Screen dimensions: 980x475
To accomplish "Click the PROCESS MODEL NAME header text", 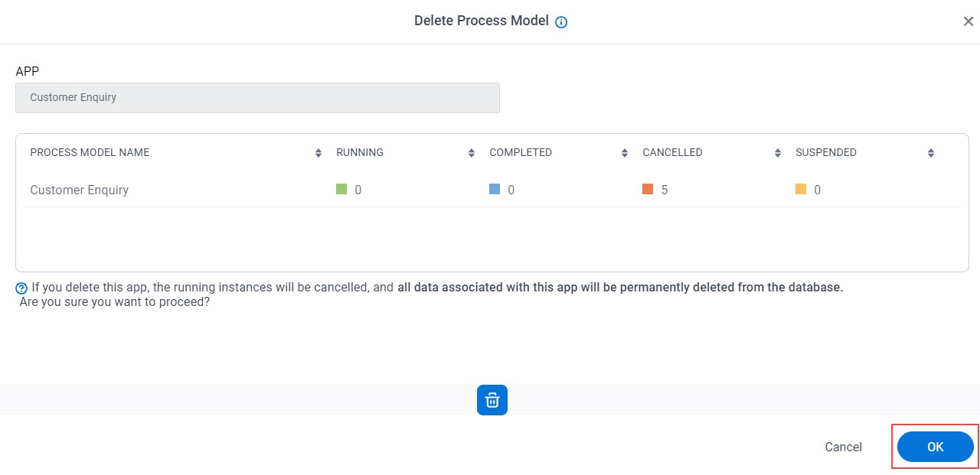I will pyautogui.click(x=90, y=152).
